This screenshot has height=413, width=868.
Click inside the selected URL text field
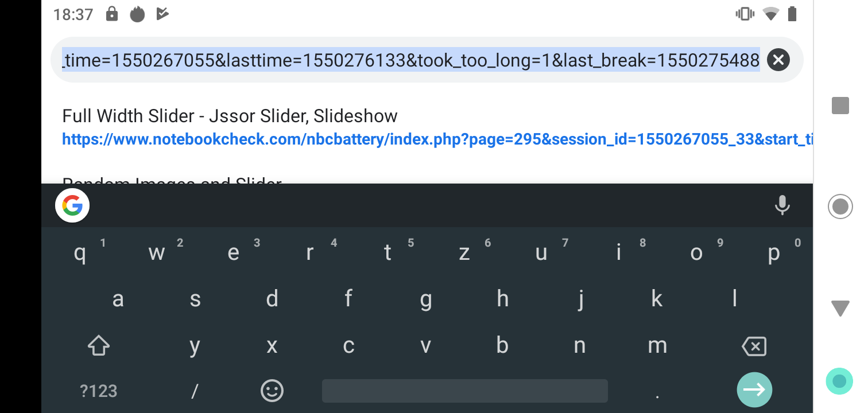pyautogui.click(x=411, y=60)
